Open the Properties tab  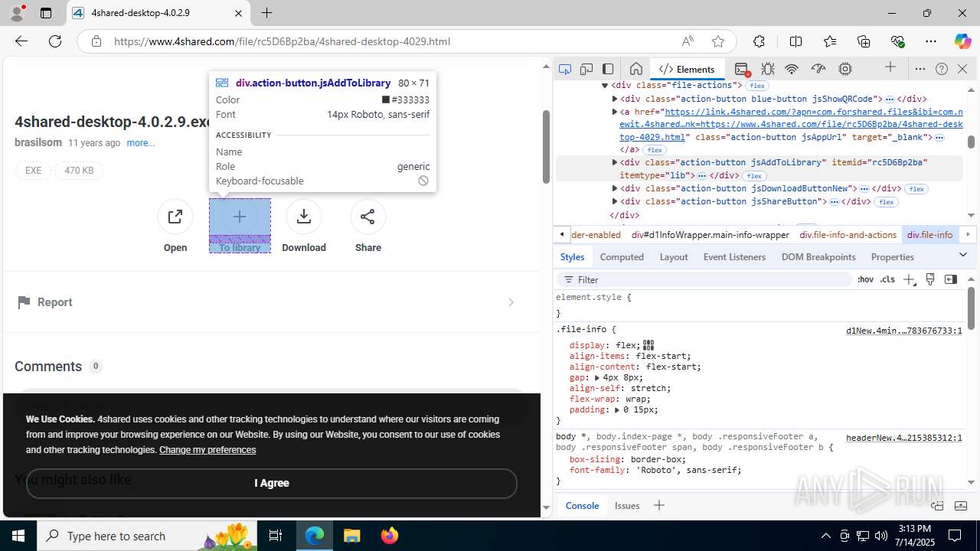coord(893,257)
